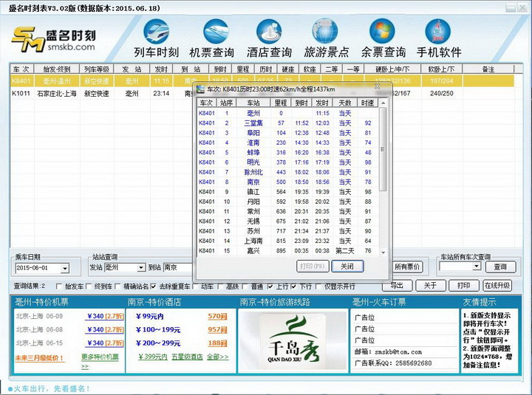Enable the 终到车 checkbox
532x395 pixels.
coord(89,286)
